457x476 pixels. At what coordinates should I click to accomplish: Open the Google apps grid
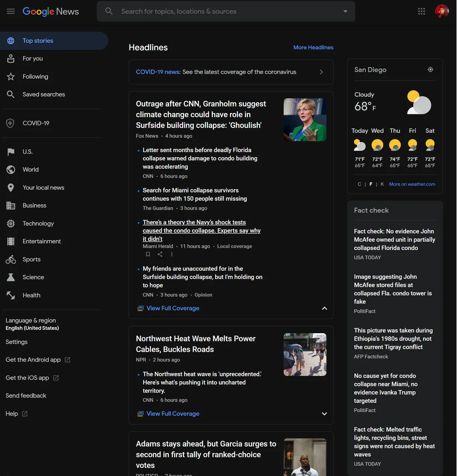421,11
